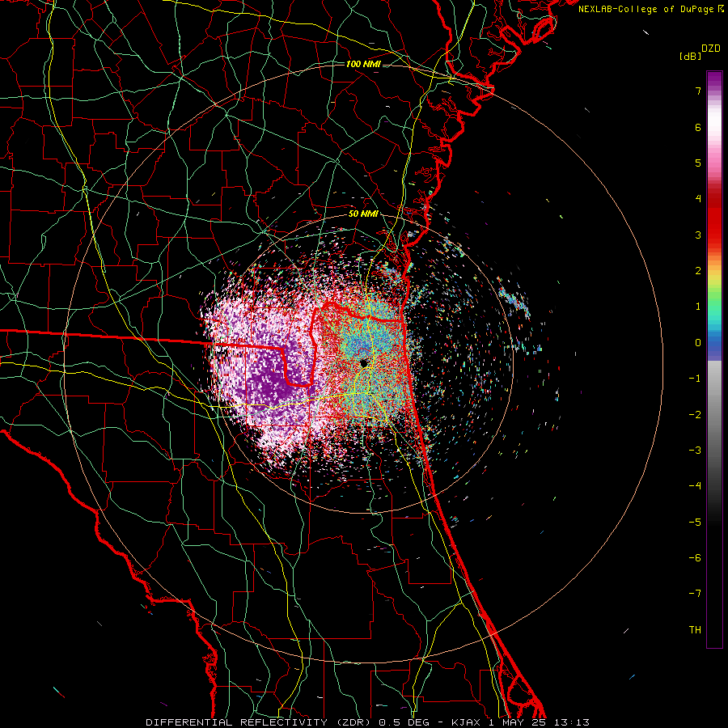
Task: Click the -1 dB value on color scale
Action: coord(695,379)
